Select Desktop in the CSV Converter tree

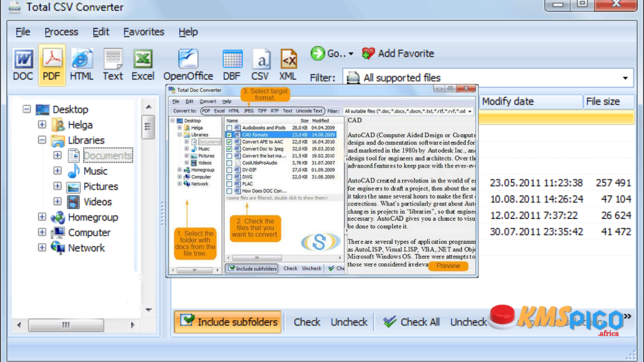click(x=70, y=110)
